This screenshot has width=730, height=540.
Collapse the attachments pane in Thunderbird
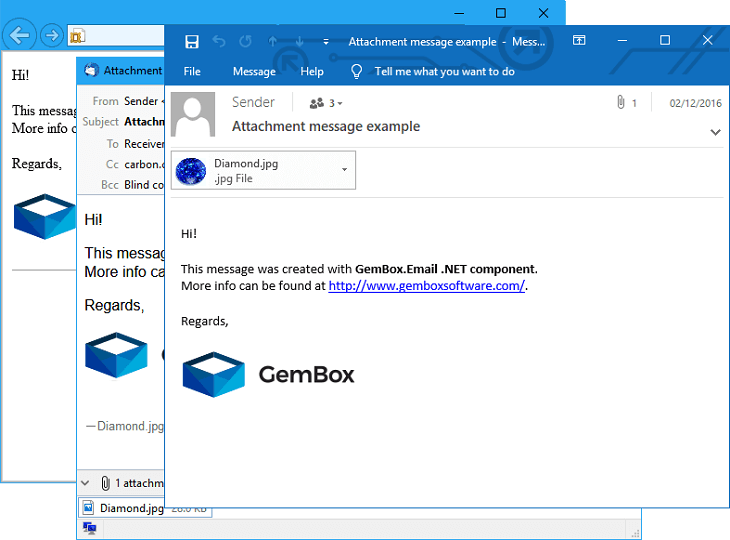click(x=85, y=483)
